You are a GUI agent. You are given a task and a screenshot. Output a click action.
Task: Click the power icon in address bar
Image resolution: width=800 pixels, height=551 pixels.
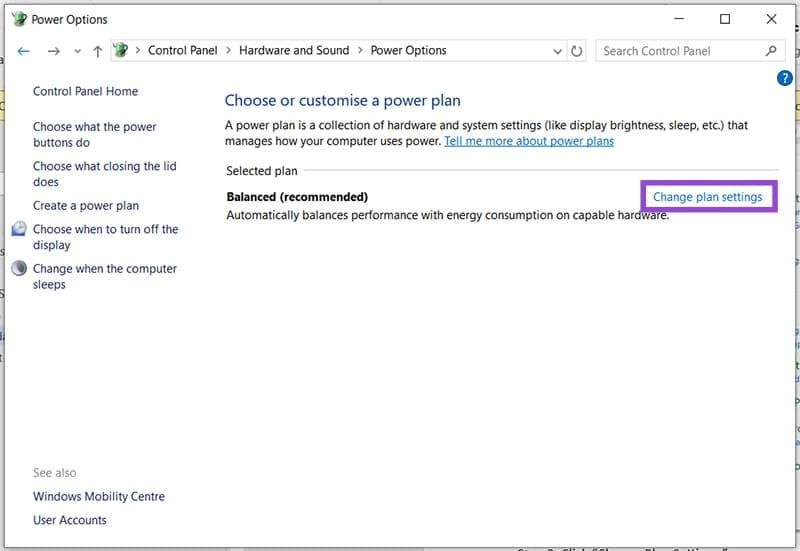pyautogui.click(x=121, y=51)
